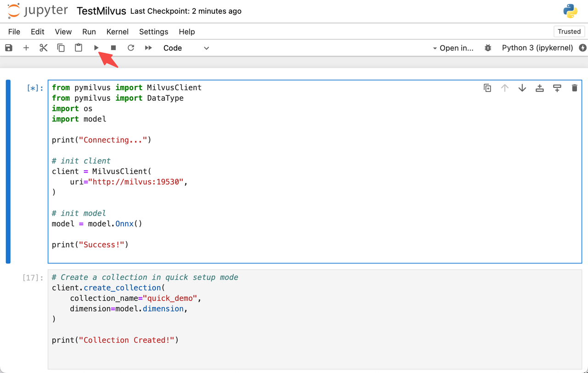This screenshot has width=588, height=373.
Task: Restart the kernel using the circular arrow icon
Action: click(131, 48)
